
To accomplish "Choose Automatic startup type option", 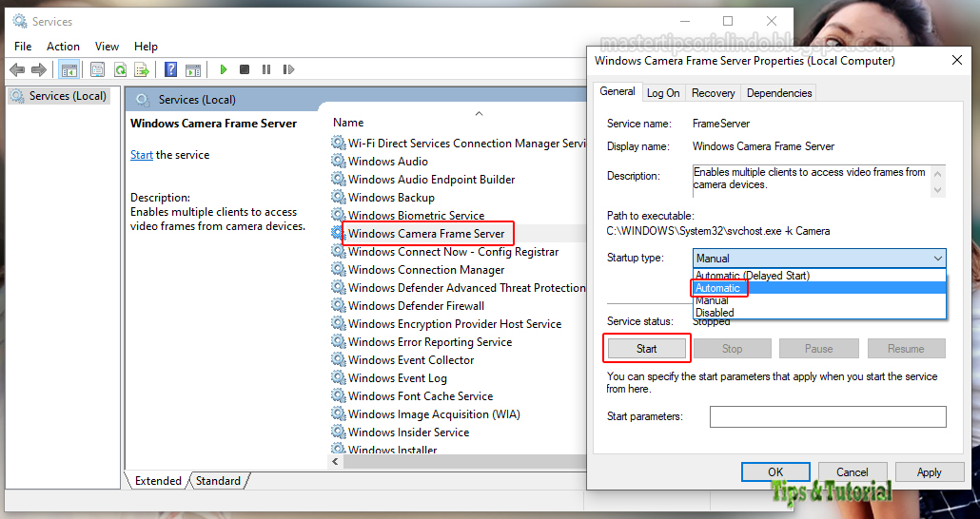I will (x=819, y=288).
